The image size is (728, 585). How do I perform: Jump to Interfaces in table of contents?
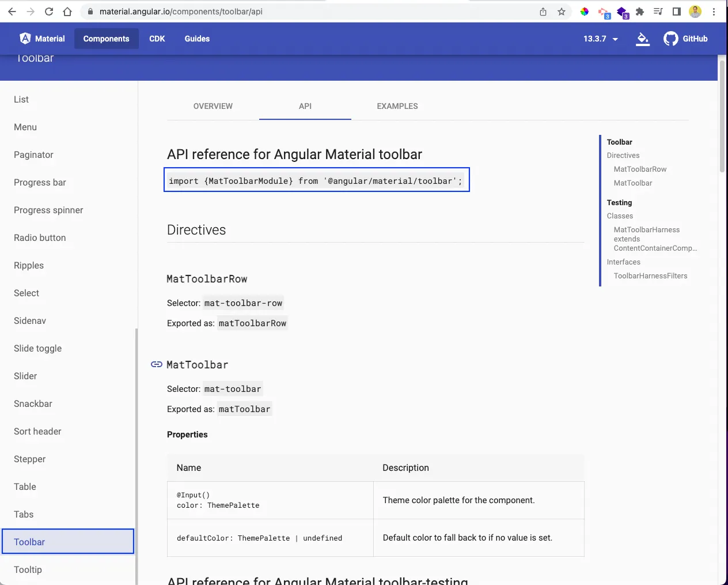point(623,262)
